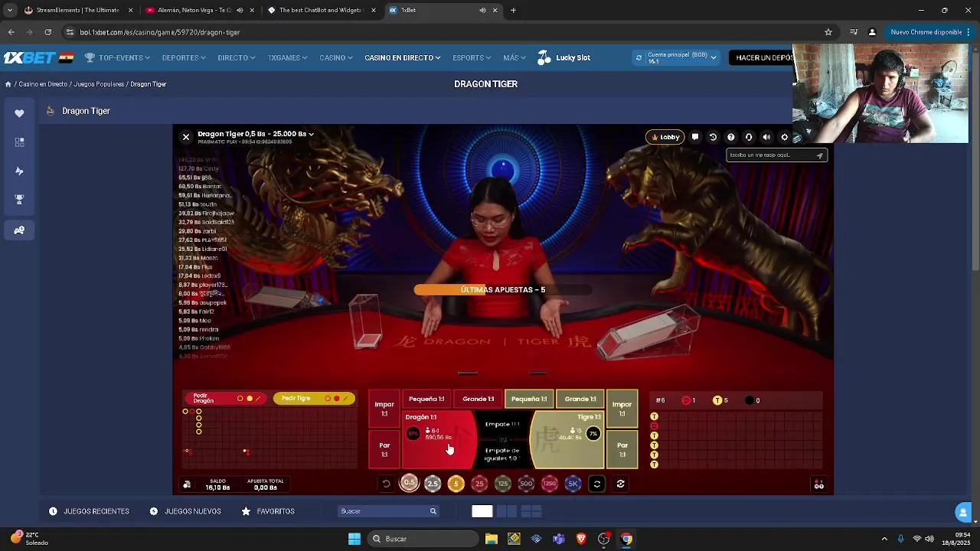Select the single-window layout icon
The width and height of the screenshot is (980, 551).
click(482, 511)
